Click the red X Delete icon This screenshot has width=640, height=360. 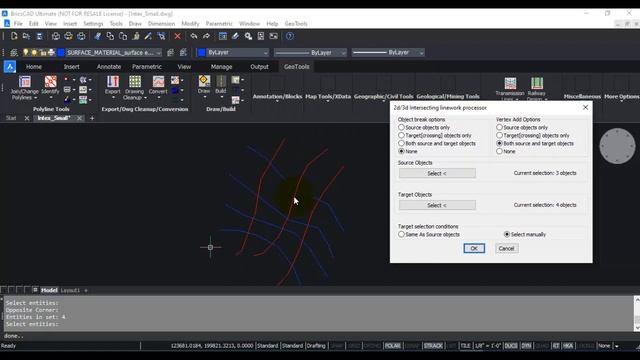pyautogui.click(x=178, y=36)
